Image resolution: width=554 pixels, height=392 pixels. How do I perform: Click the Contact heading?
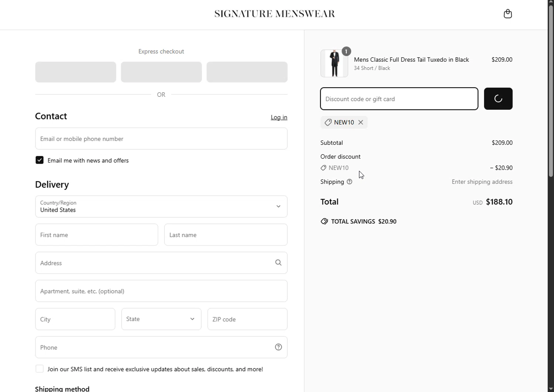point(51,116)
